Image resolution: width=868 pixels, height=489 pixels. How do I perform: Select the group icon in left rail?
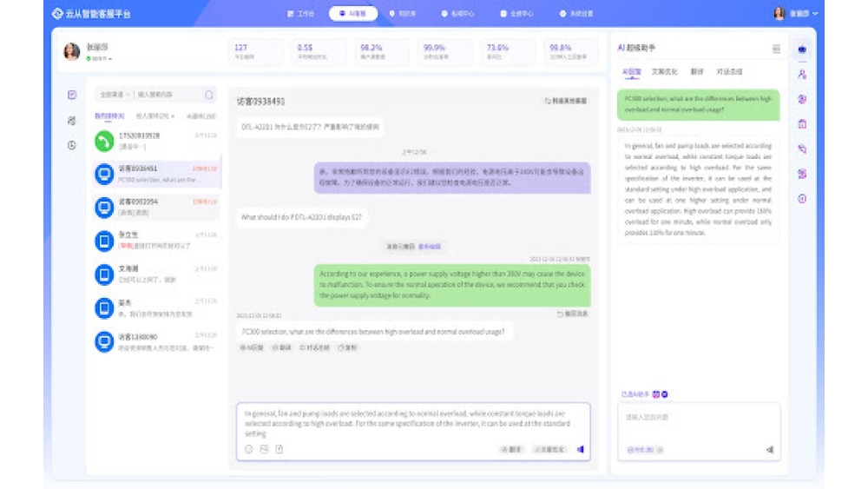click(72, 120)
